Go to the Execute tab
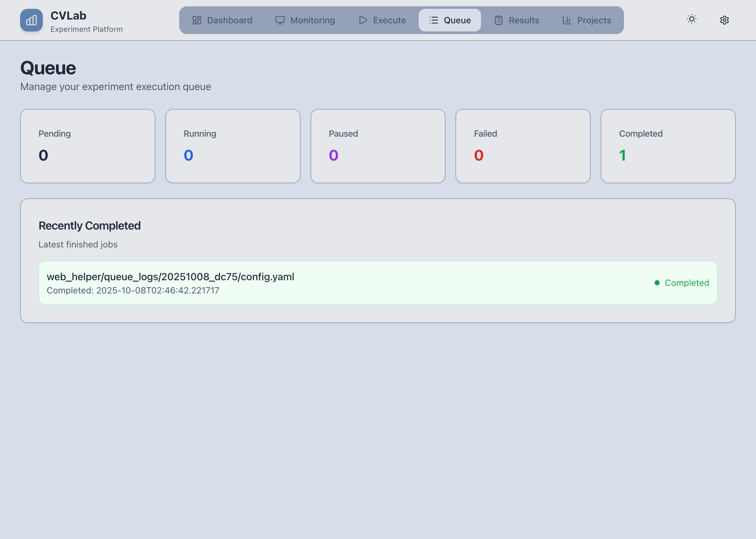Viewport: 756px width, 539px height. [x=389, y=20]
